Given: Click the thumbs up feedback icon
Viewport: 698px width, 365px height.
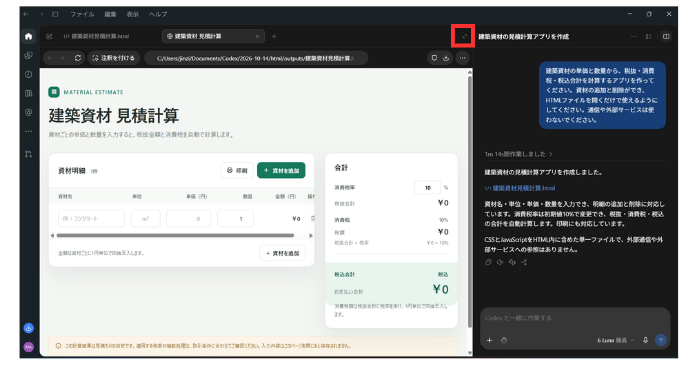Looking at the screenshot, I should (500, 263).
